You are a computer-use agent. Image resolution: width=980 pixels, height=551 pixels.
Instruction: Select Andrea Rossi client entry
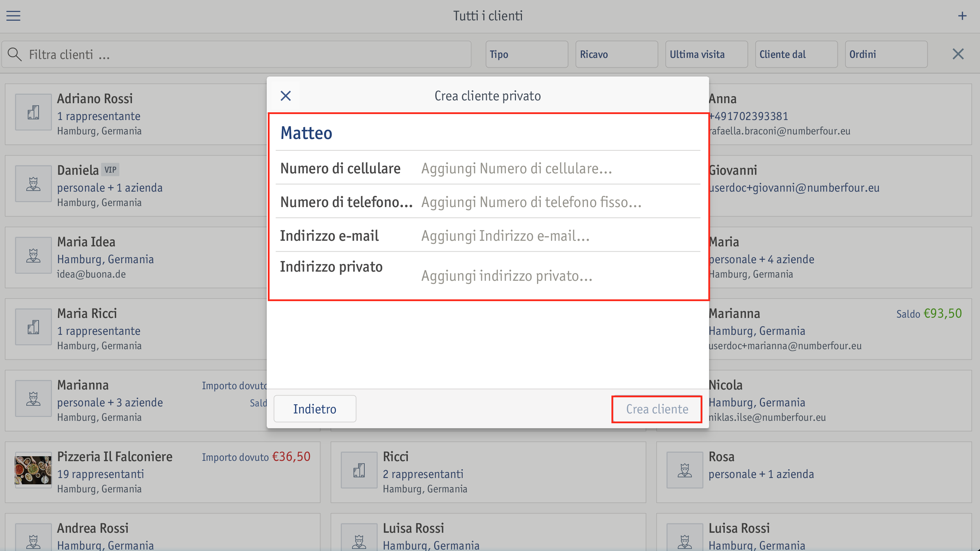click(x=163, y=532)
